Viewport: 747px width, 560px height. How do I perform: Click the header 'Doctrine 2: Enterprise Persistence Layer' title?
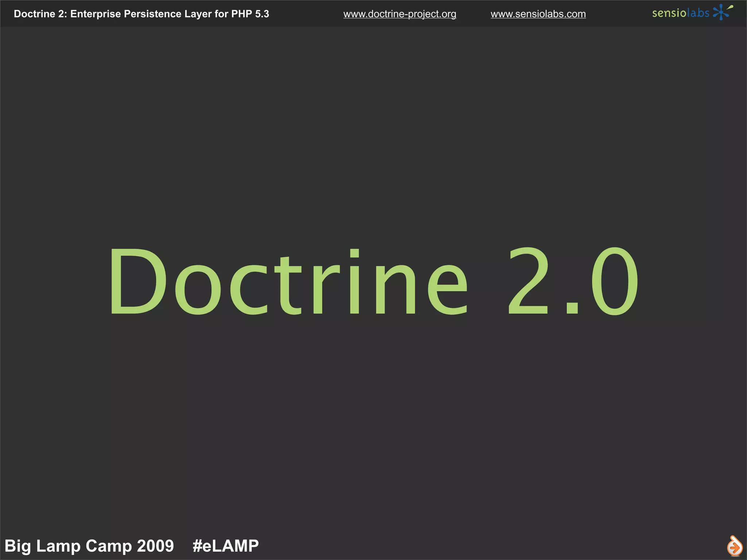pyautogui.click(x=142, y=14)
